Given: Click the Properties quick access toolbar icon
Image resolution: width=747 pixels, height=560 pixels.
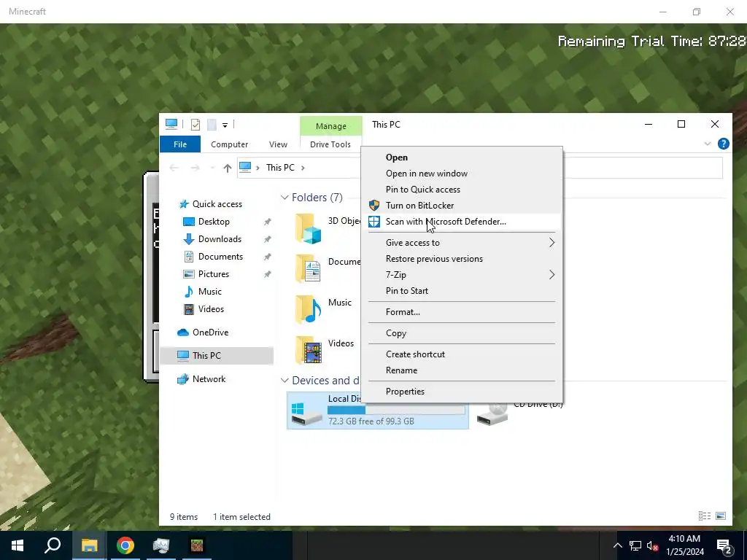Looking at the screenshot, I should (x=196, y=125).
